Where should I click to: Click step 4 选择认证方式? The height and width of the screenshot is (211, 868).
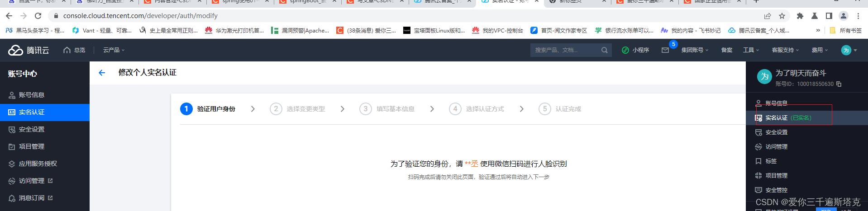tap(477, 109)
